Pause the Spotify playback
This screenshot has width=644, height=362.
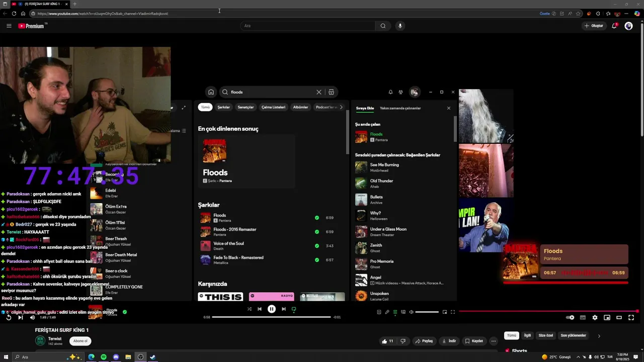click(x=272, y=309)
